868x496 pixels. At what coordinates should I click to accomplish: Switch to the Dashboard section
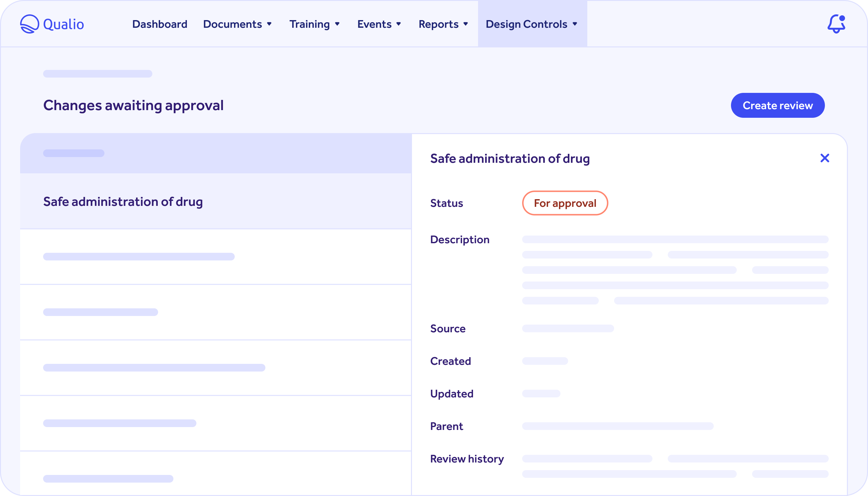pyautogui.click(x=159, y=24)
